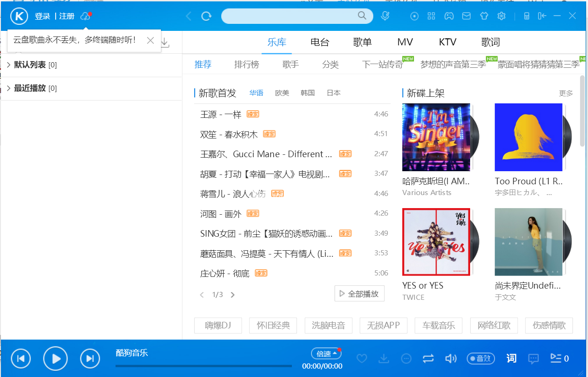Image resolution: width=588 pixels, height=377 pixels.
Task: Click the vertical scrollbar in the library pane
Action: tap(582, 111)
